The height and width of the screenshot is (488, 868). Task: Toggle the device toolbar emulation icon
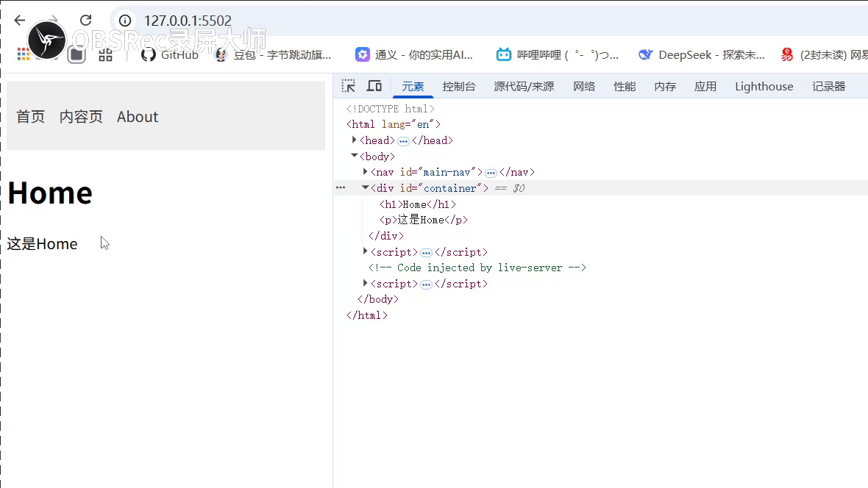pos(374,86)
